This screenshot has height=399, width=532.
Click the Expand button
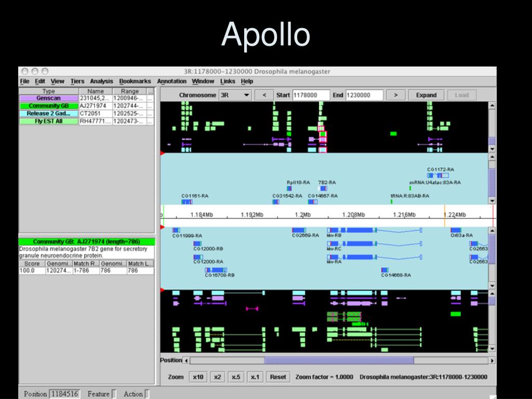[x=426, y=96]
